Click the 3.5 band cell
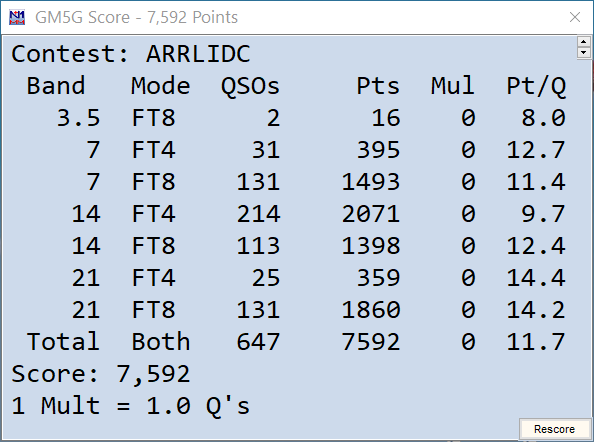This screenshot has height=442, width=594. 78,118
